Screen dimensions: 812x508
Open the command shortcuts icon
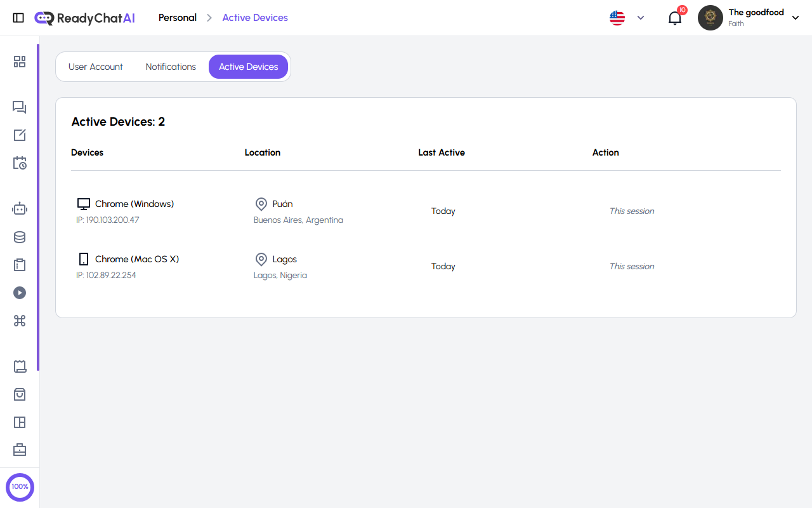tap(20, 321)
